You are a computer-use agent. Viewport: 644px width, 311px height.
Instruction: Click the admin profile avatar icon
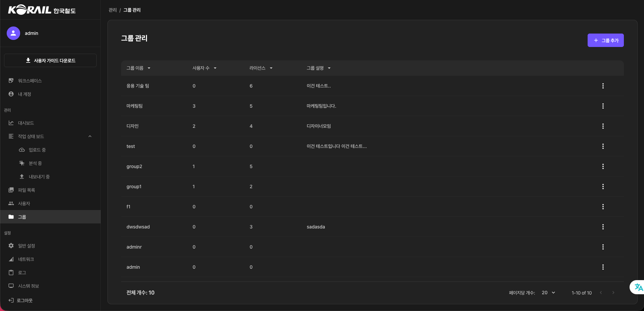coord(13,33)
